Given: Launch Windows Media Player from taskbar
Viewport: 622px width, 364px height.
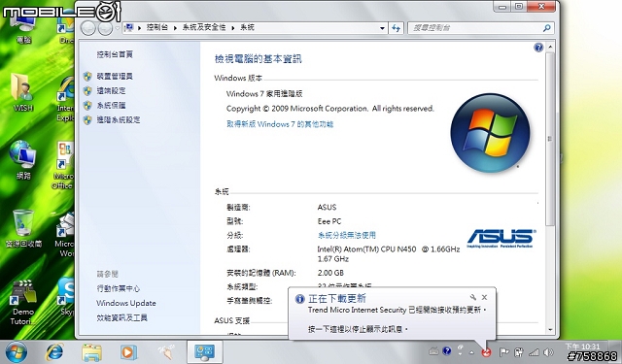Looking at the screenshot, I should (128, 351).
